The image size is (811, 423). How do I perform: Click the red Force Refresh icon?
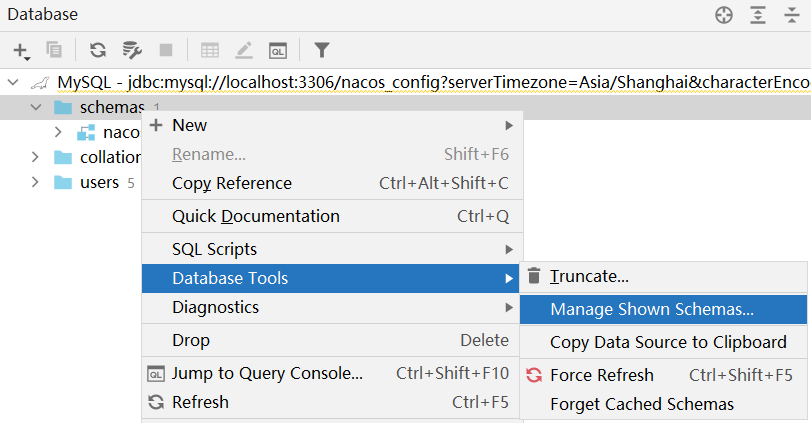pyautogui.click(x=534, y=375)
